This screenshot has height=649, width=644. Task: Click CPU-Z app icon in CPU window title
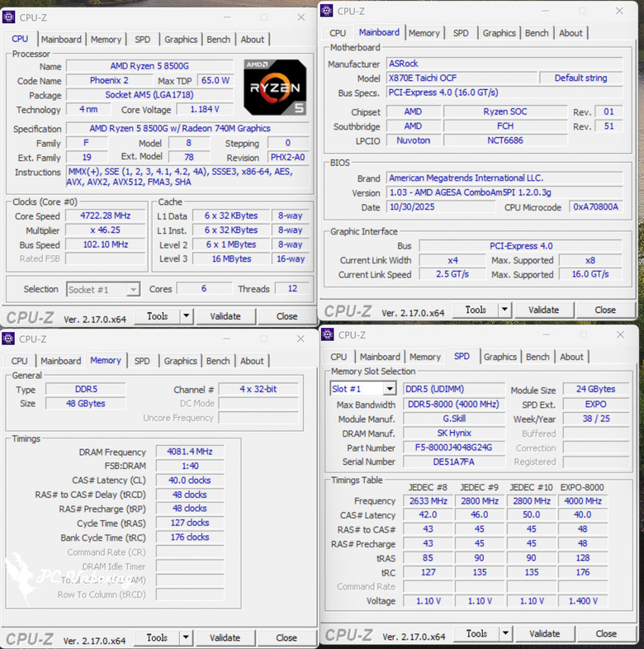pos(9,17)
